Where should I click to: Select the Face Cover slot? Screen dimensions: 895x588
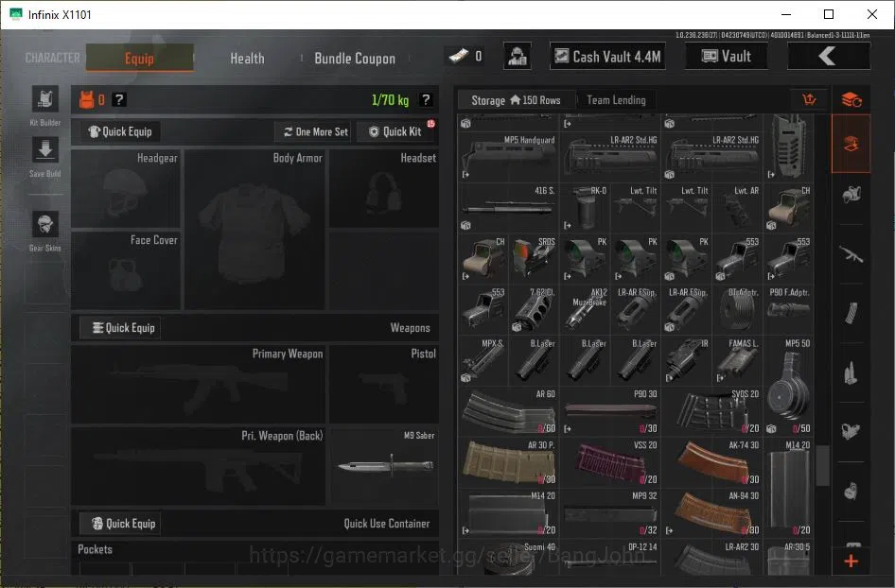pyautogui.click(x=126, y=270)
